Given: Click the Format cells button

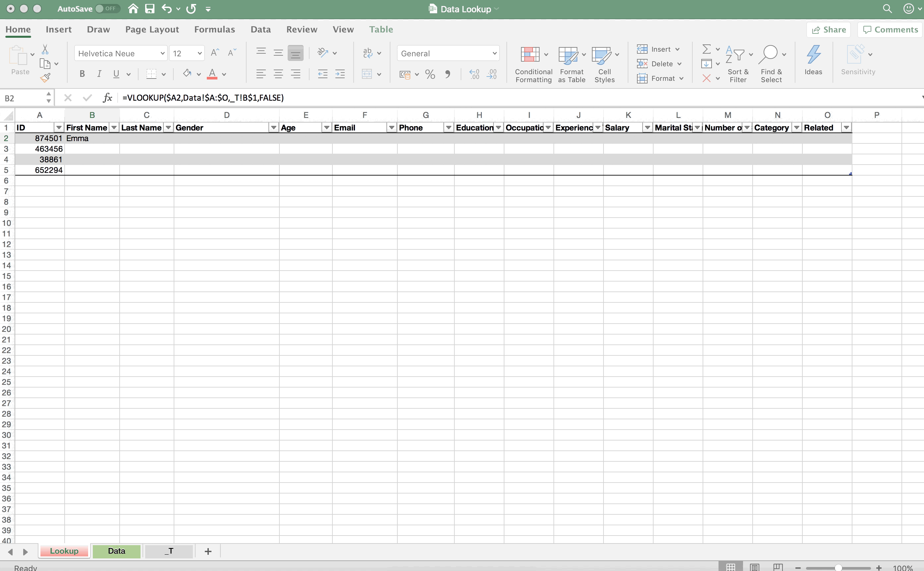Looking at the screenshot, I should point(660,78).
